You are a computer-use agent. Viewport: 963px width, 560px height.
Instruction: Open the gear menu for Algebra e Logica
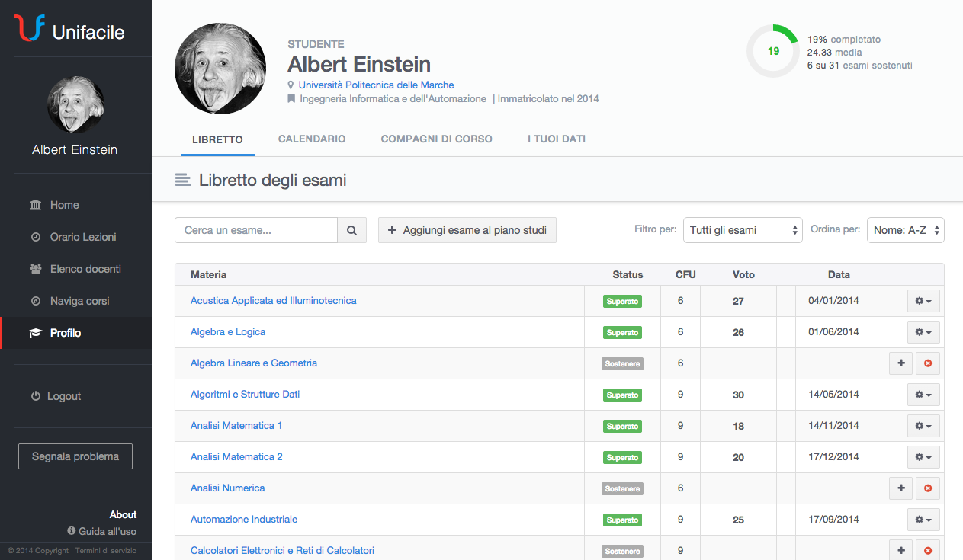coord(923,332)
